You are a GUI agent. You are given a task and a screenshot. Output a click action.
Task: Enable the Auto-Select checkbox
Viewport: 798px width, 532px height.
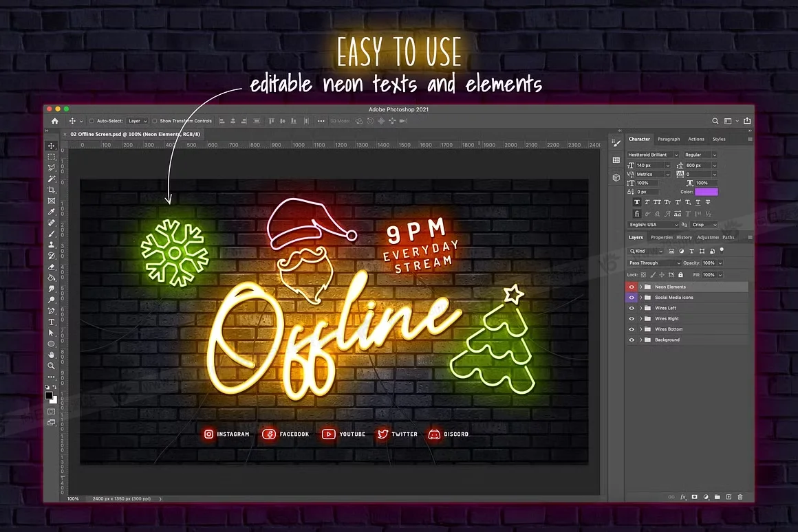(92, 121)
